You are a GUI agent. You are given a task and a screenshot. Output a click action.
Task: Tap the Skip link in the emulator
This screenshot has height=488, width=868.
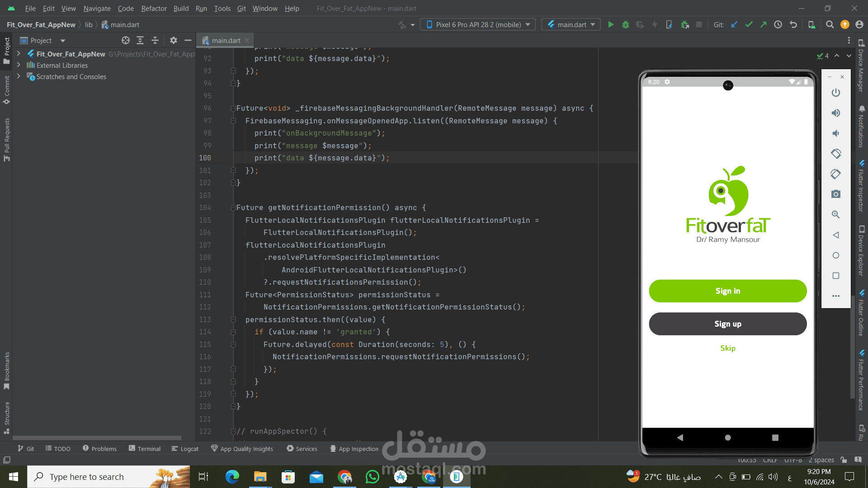pos(728,348)
